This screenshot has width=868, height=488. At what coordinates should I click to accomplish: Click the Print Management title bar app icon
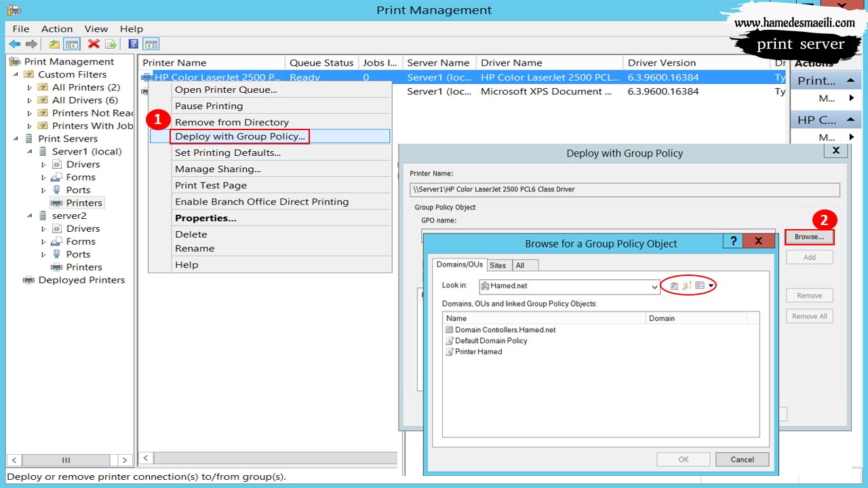[x=14, y=9]
